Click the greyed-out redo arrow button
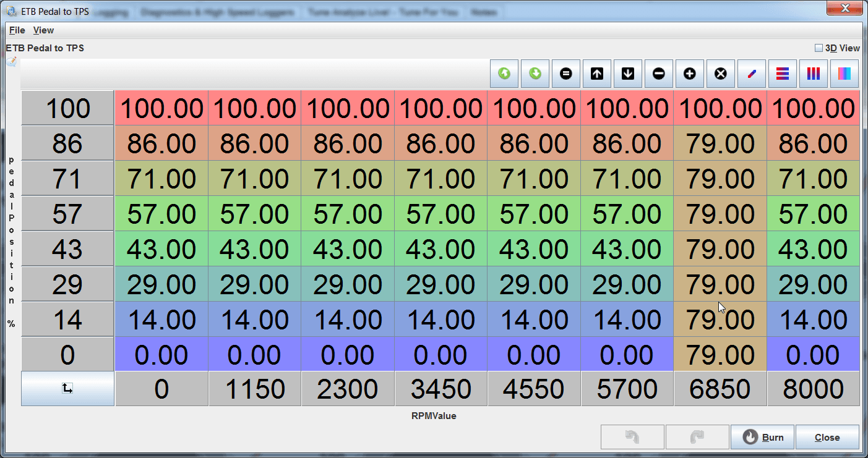 [x=697, y=437]
